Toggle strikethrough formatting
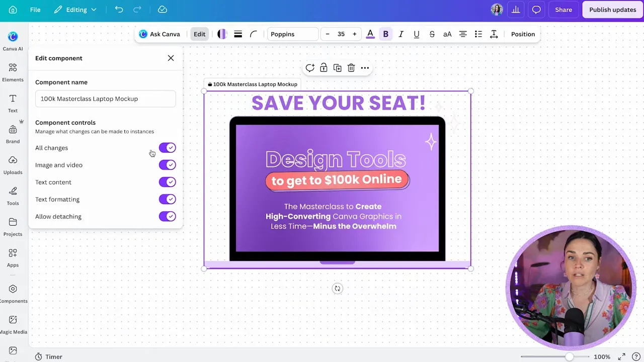 click(x=432, y=34)
